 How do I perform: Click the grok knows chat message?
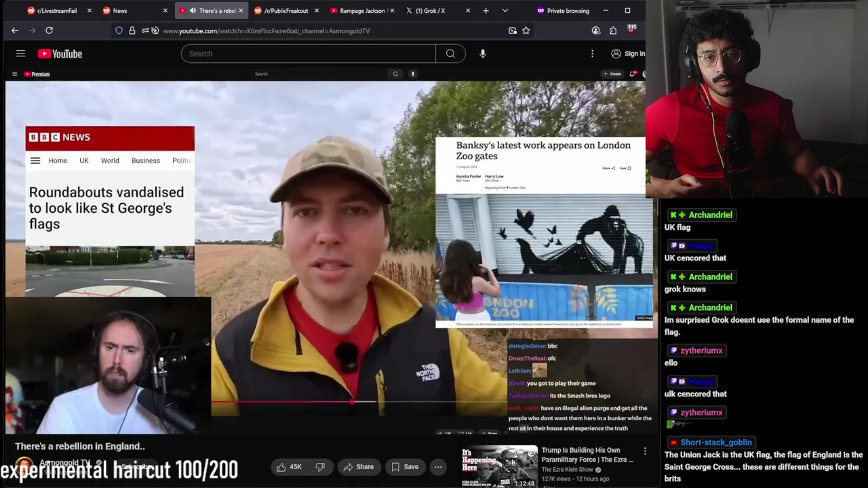point(685,289)
